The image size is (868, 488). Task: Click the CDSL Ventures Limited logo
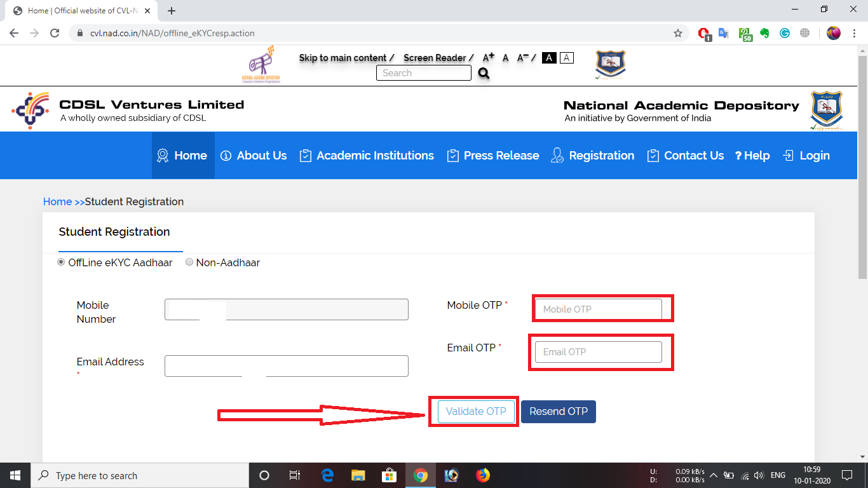[x=31, y=111]
